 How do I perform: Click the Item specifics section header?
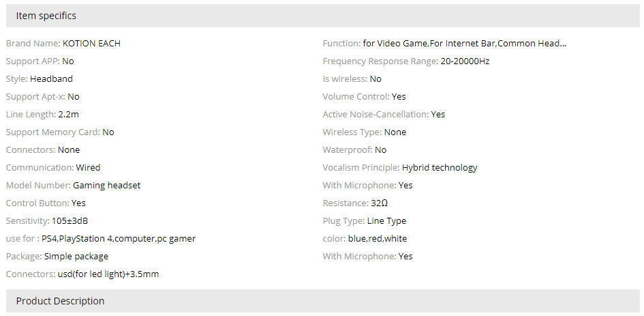46,16
